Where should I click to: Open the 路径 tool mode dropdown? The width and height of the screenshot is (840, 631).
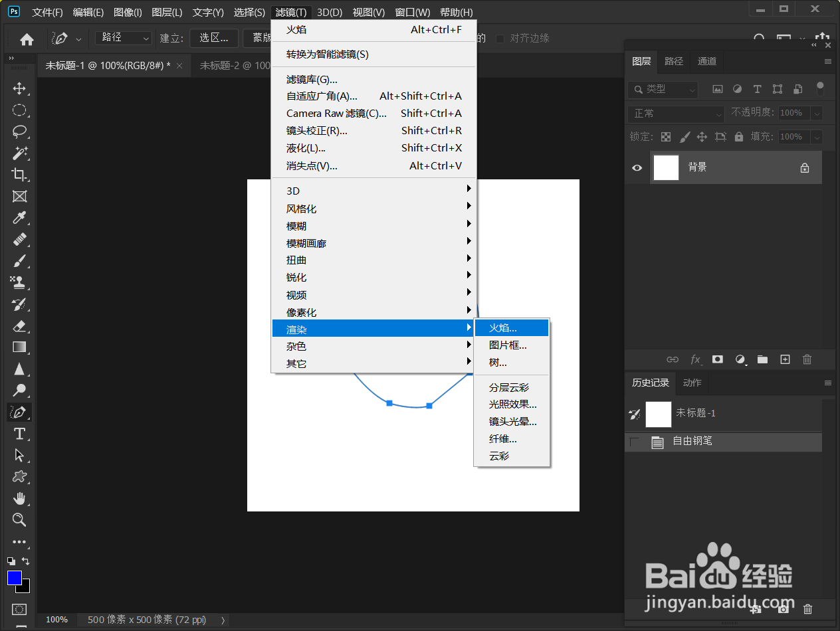point(124,38)
